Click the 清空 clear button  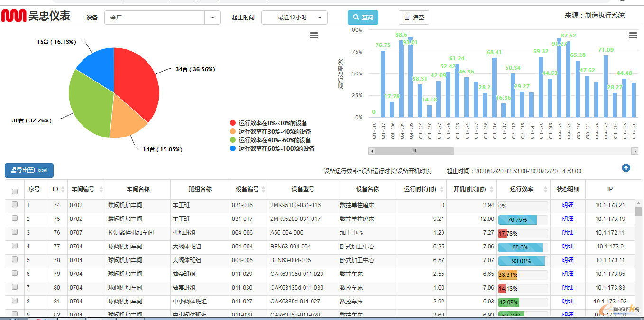(x=414, y=18)
